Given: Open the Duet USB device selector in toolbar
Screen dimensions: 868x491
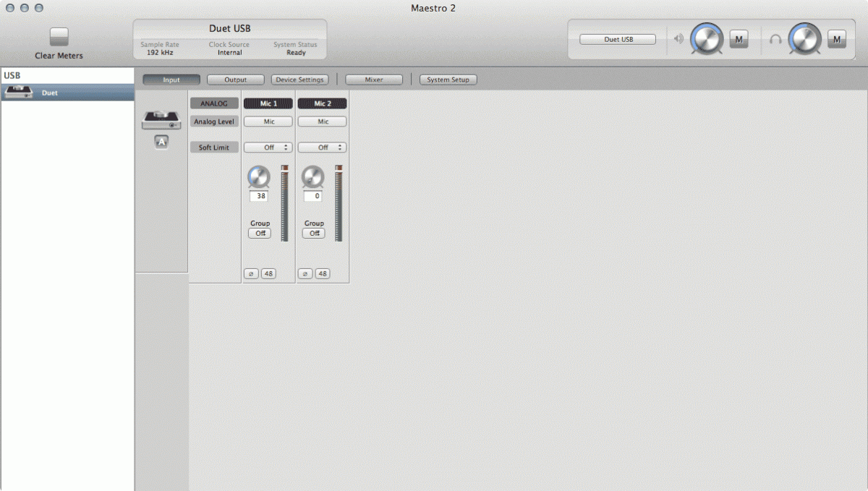Looking at the screenshot, I should tap(618, 40).
